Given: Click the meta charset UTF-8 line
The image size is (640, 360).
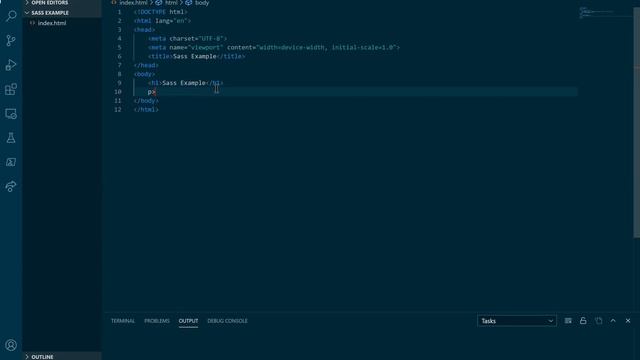Looking at the screenshot, I should pos(187,38).
